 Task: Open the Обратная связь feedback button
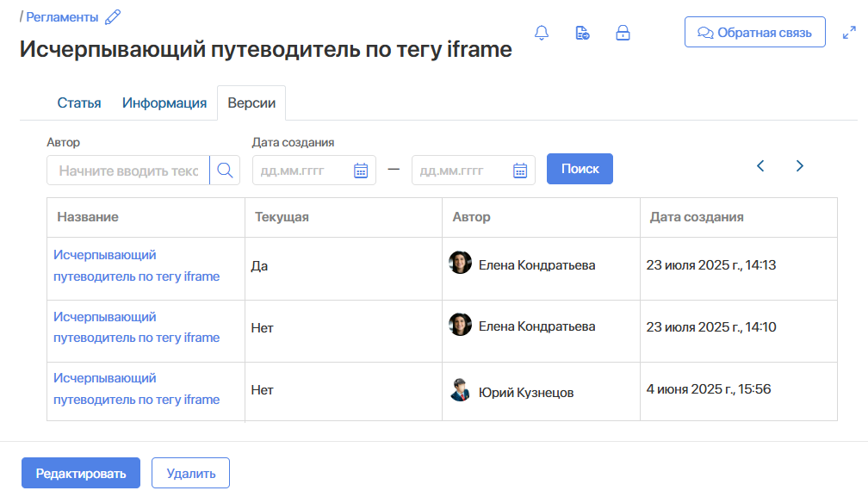[x=754, y=33]
